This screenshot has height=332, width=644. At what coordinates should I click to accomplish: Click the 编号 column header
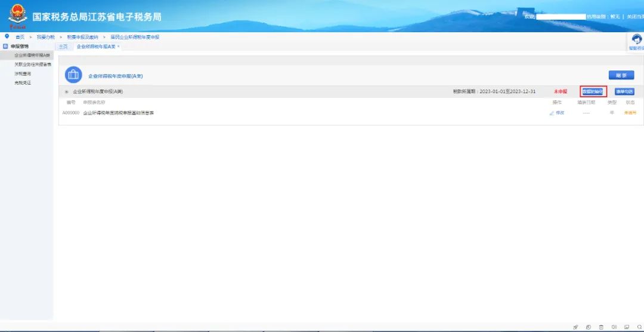(x=71, y=102)
